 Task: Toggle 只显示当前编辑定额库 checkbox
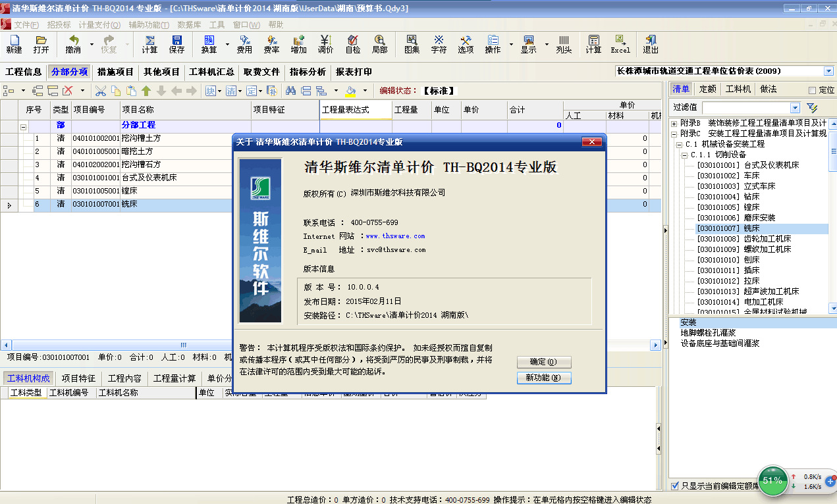click(674, 486)
